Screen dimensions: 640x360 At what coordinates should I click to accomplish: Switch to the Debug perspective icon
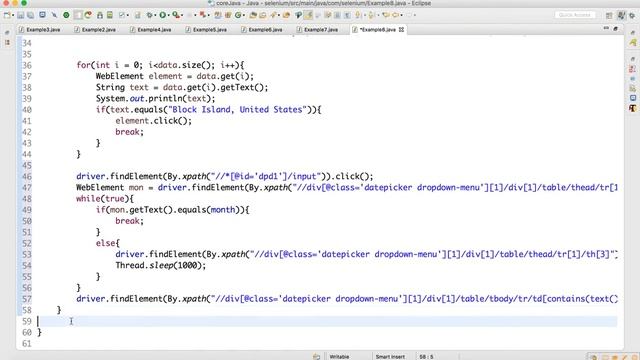[632, 16]
